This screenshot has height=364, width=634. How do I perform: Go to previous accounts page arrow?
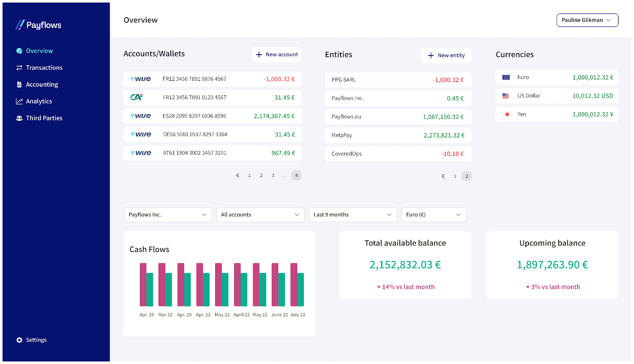click(238, 175)
